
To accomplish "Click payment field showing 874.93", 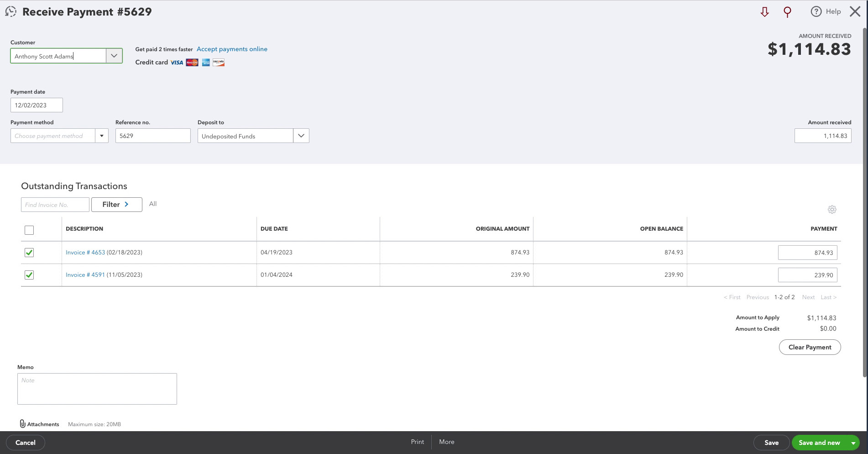I will (807, 253).
